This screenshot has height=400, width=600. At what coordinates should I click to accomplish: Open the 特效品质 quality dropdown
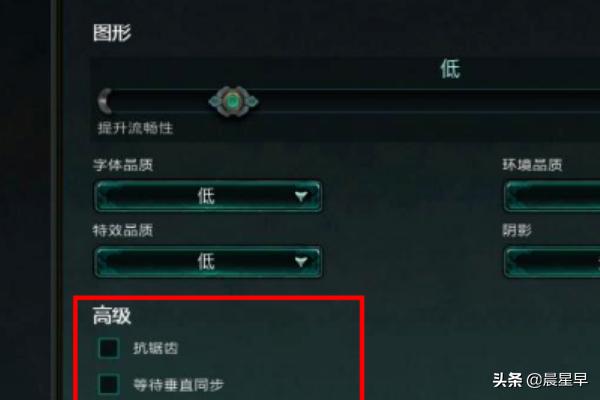(x=208, y=262)
